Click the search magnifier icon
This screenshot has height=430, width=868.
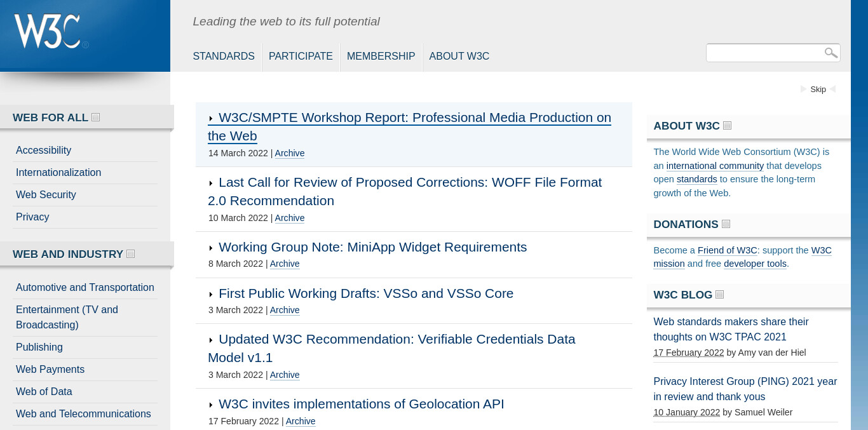(x=831, y=53)
